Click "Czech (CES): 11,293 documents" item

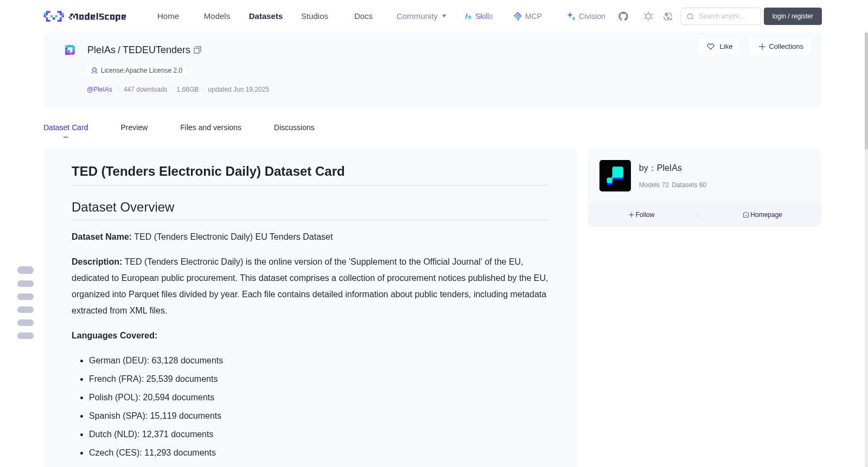[x=152, y=453]
